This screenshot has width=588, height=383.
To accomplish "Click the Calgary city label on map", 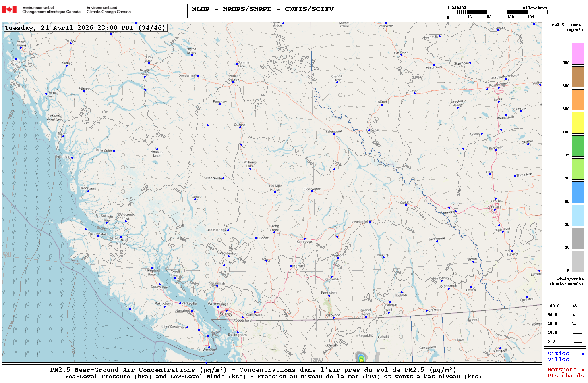I will [495, 207].
